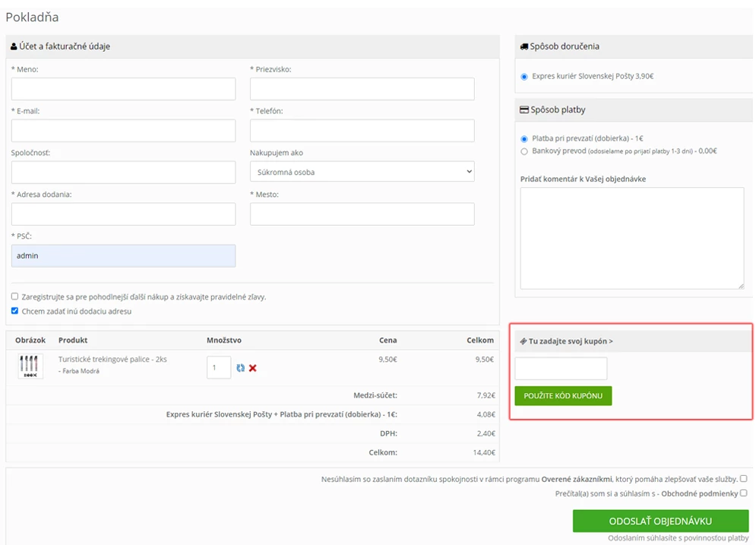
Task: Click the refresh quantity icon
Action: (x=240, y=368)
